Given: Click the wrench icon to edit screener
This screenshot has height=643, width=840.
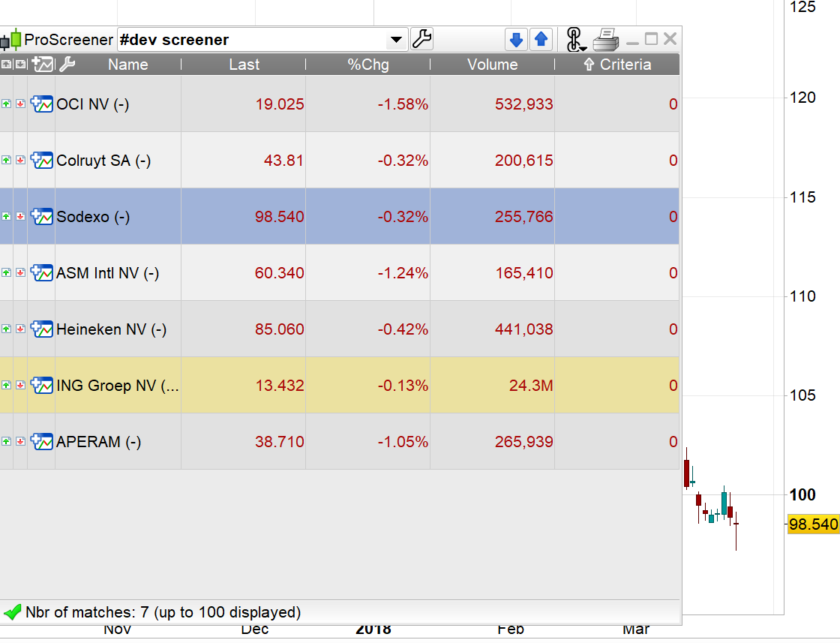Looking at the screenshot, I should point(422,39).
